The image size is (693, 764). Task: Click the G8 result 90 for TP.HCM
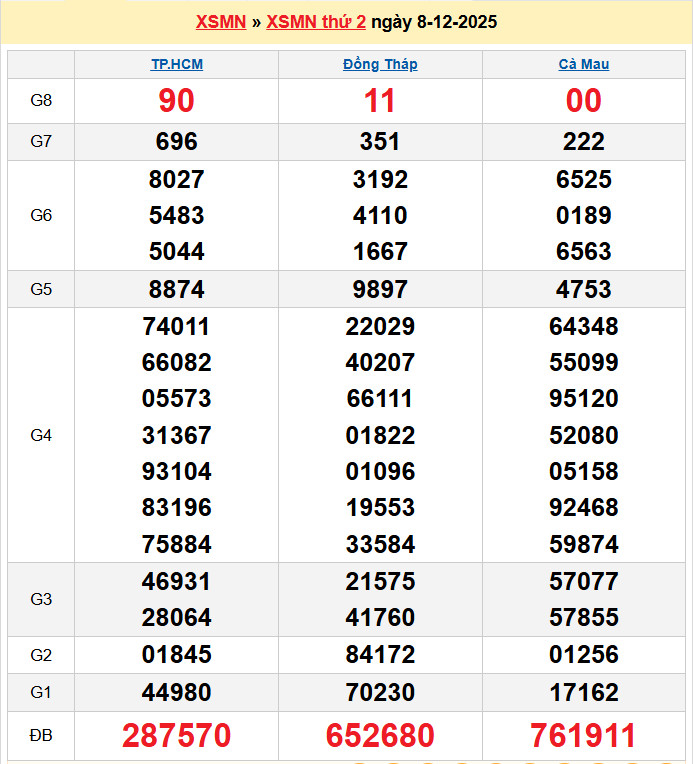point(176,101)
